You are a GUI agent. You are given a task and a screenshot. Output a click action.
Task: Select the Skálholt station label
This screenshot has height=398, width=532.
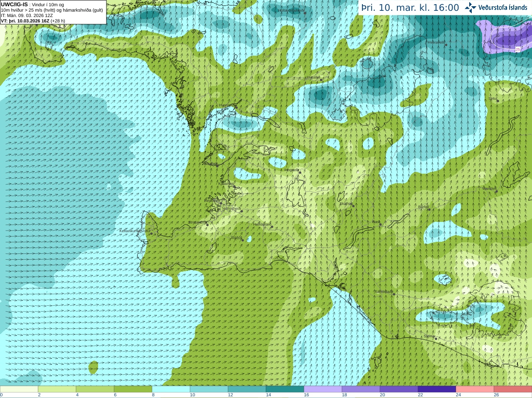tap(346, 204)
